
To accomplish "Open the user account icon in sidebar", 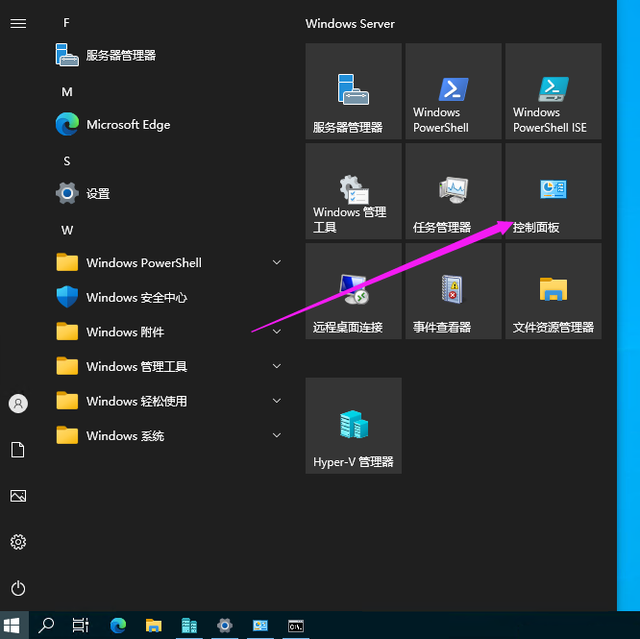I will pyautogui.click(x=18, y=403).
